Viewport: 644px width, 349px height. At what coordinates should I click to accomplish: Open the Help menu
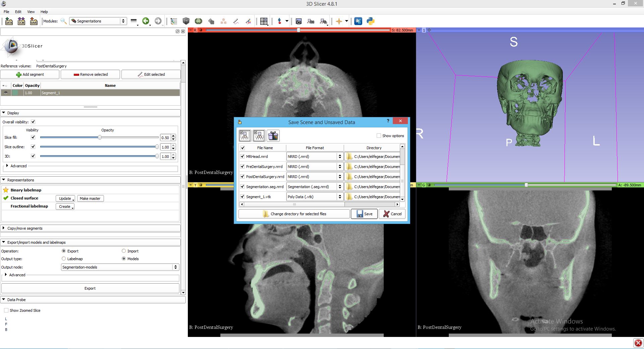44,12
